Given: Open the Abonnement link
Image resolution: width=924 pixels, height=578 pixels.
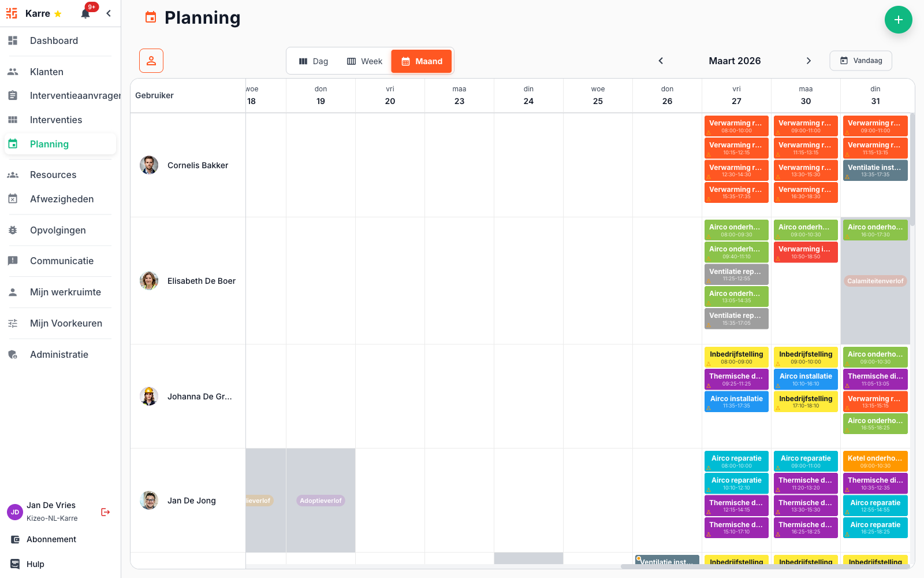Looking at the screenshot, I should click(51, 539).
